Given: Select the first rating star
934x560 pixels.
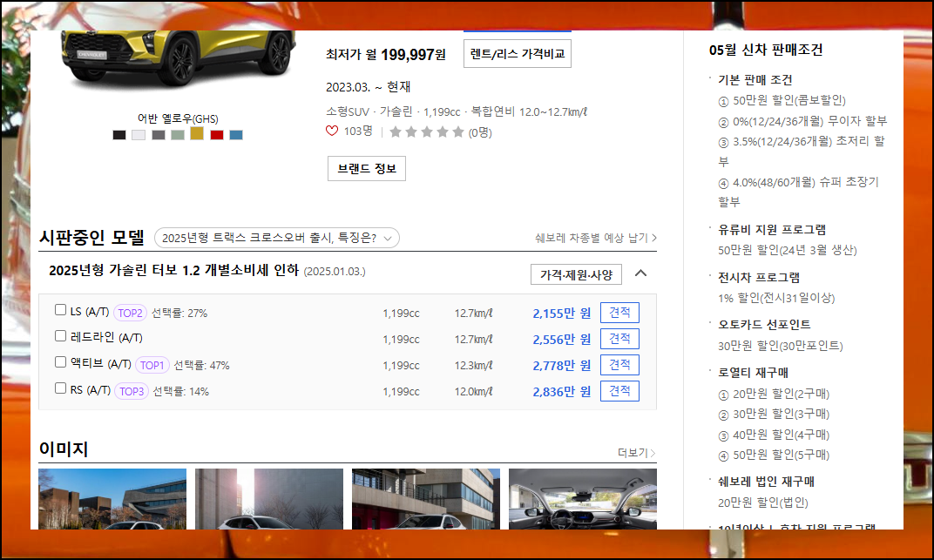Looking at the screenshot, I should pyautogui.click(x=396, y=132).
